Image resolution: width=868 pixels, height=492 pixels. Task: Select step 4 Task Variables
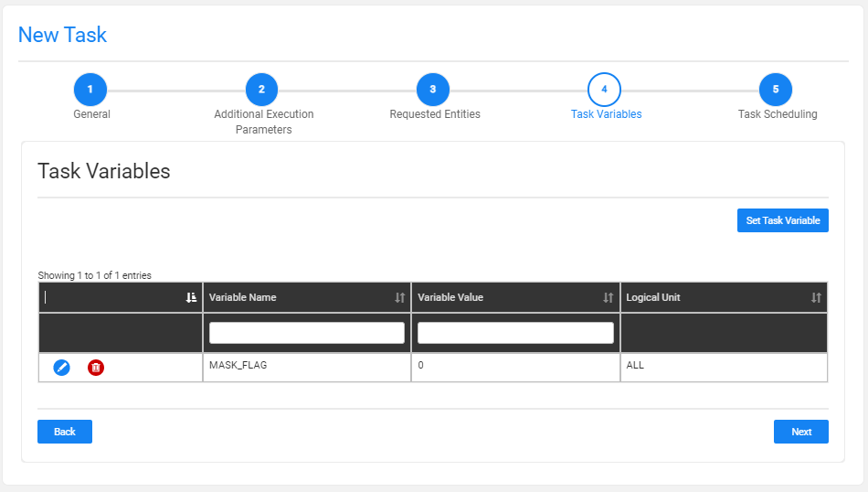coord(605,90)
